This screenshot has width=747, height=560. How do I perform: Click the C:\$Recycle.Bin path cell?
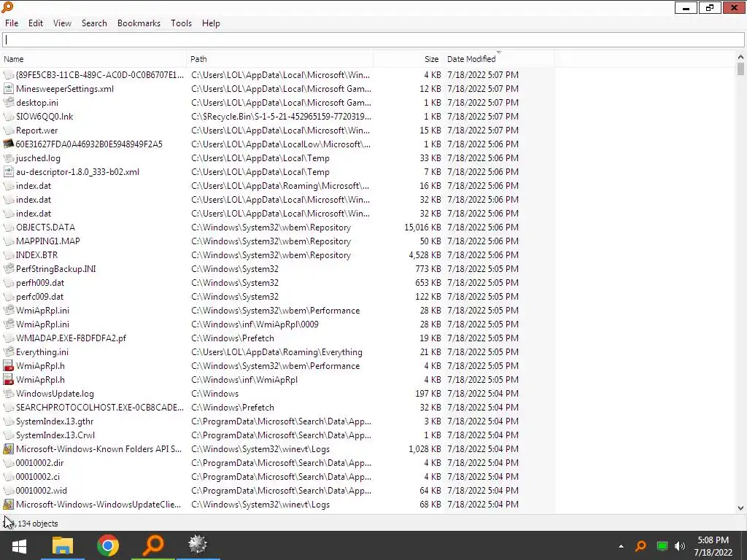281,117
